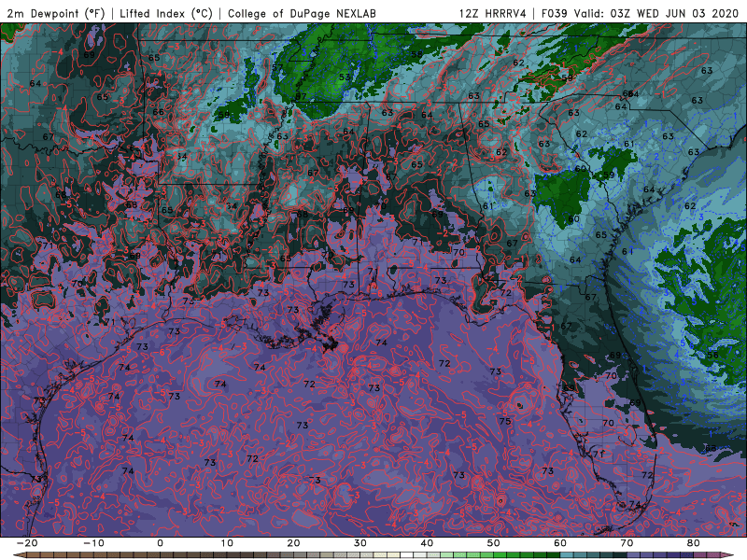Click the left arrow end of the color bar
Viewport: 747px width, 560px height.
tap(18, 555)
